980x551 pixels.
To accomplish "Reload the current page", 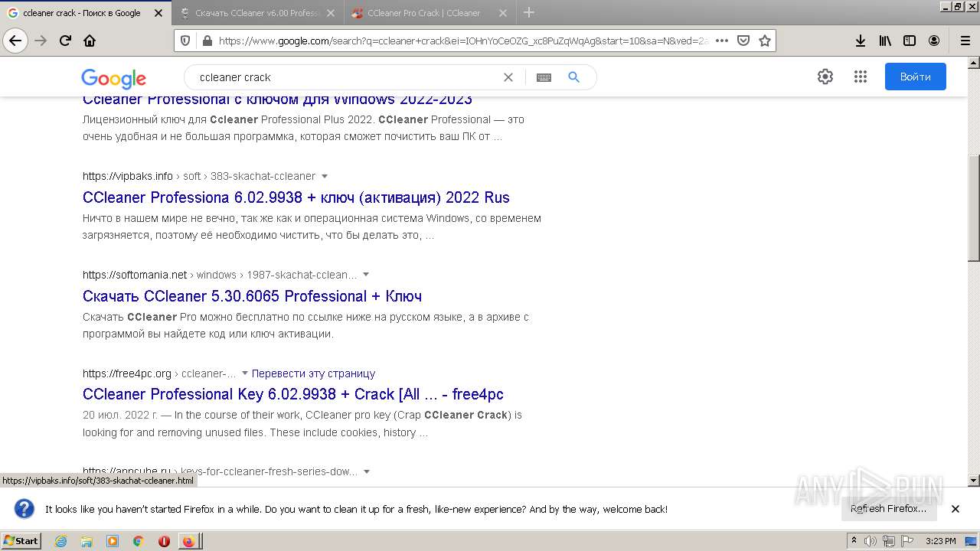I will (x=65, y=41).
